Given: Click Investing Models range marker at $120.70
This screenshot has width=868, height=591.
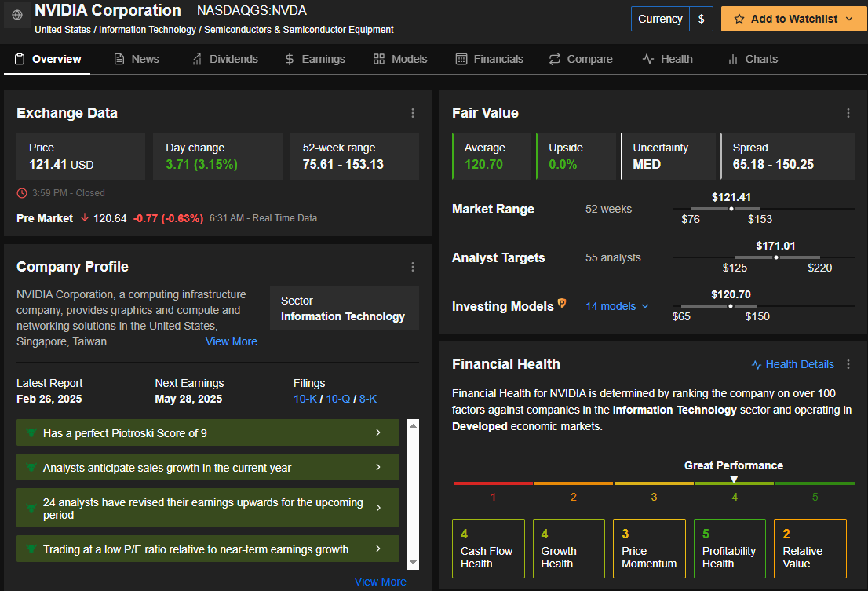Looking at the screenshot, I should [x=731, y=306].
